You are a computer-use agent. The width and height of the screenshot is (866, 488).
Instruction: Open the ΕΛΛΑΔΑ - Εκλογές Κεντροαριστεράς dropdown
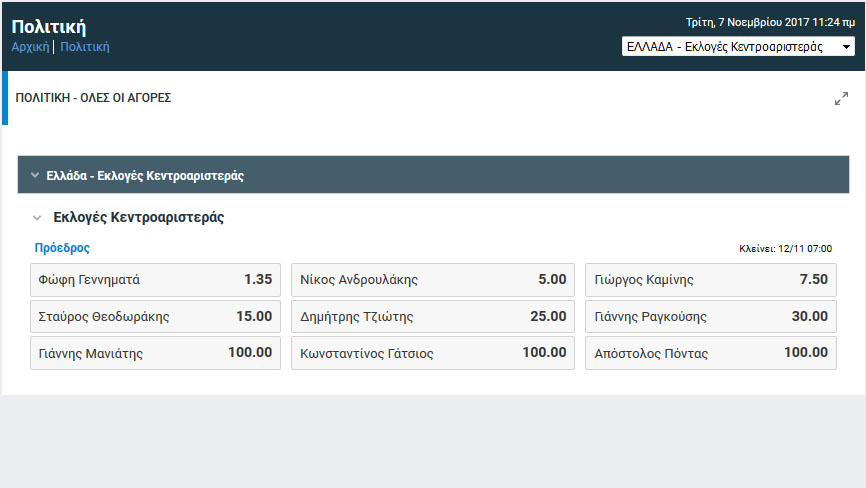[738, 46]
